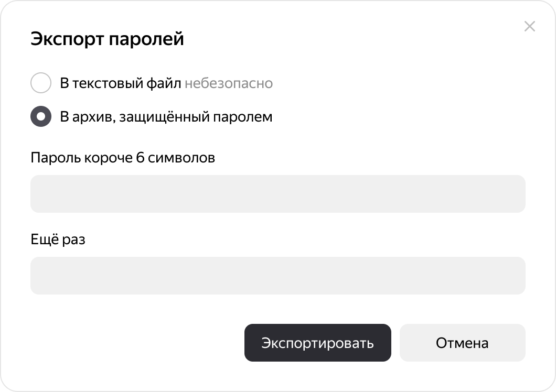
Task: Choose the unsafe plain text export option
Action: [x=41, y=83]
